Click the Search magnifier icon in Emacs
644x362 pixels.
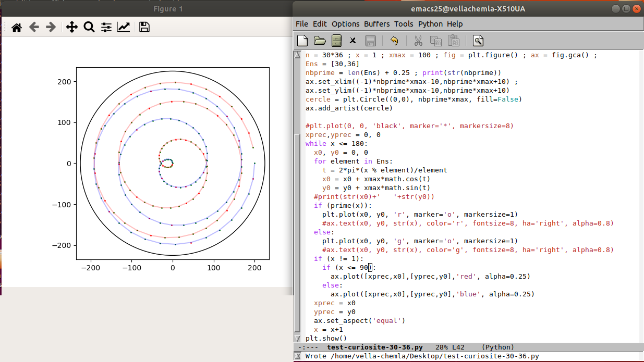(478, 41)
